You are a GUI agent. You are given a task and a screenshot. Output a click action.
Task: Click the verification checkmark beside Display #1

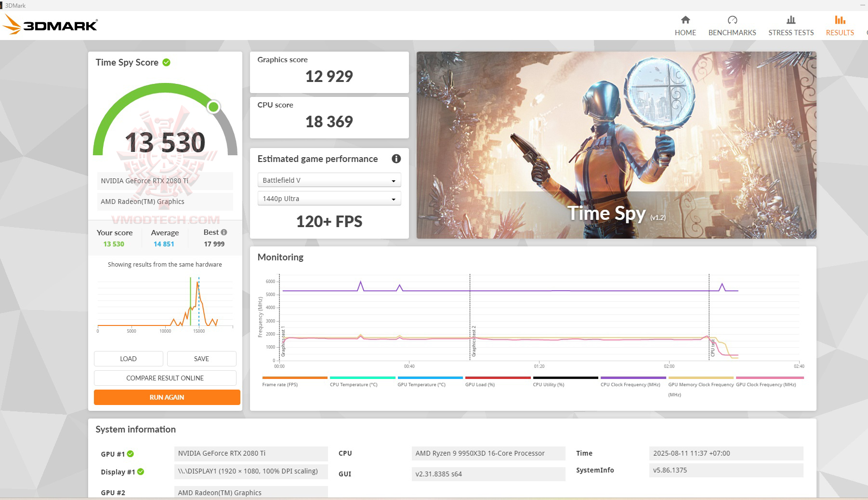141,472
